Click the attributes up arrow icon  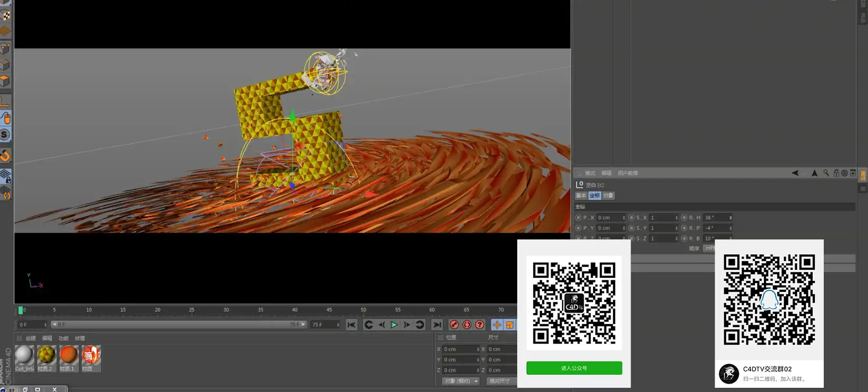pyautogui.click(x=815, y=173)
